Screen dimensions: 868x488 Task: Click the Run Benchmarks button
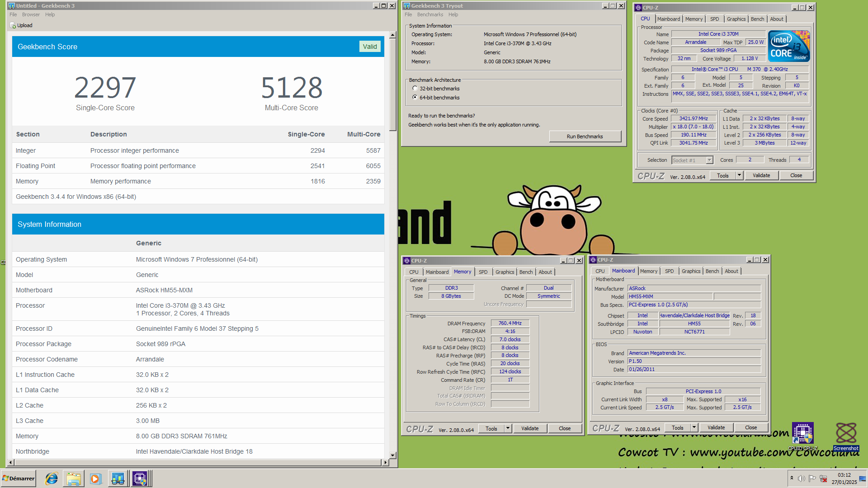coord(585,136)
